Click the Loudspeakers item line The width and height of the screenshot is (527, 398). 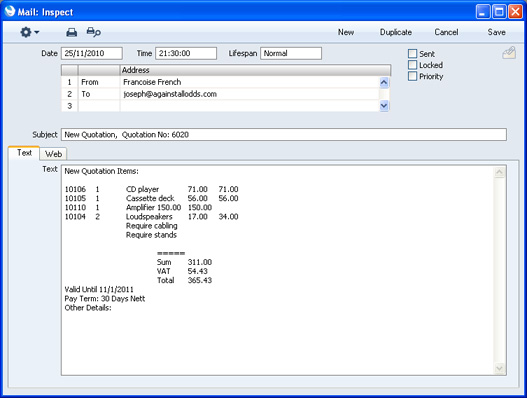(152, 216)
